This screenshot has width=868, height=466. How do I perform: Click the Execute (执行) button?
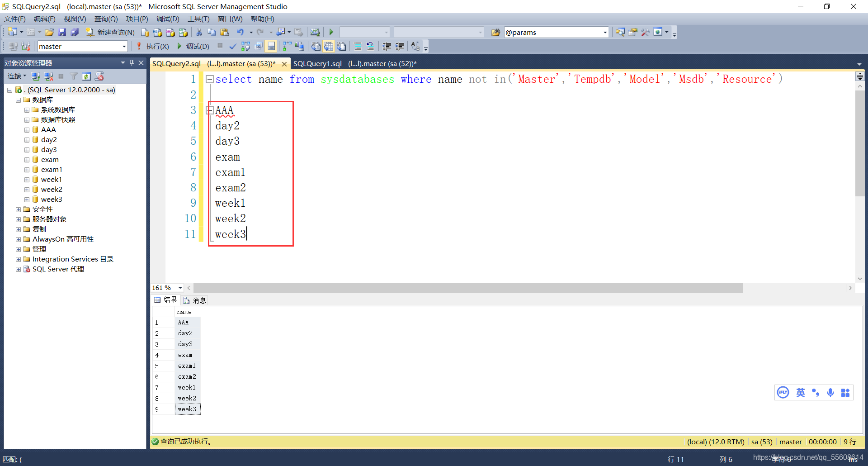(x=153, y=46)
